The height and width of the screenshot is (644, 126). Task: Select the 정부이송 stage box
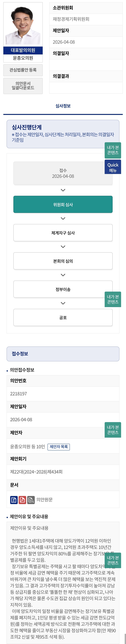[x=63, y=289]
